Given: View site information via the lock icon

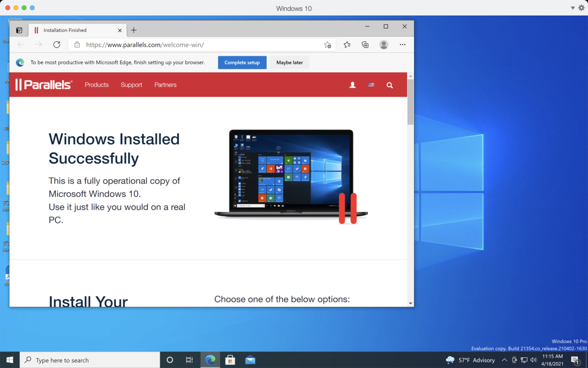Looking at the screenshot, I should [x=77, y=45].
